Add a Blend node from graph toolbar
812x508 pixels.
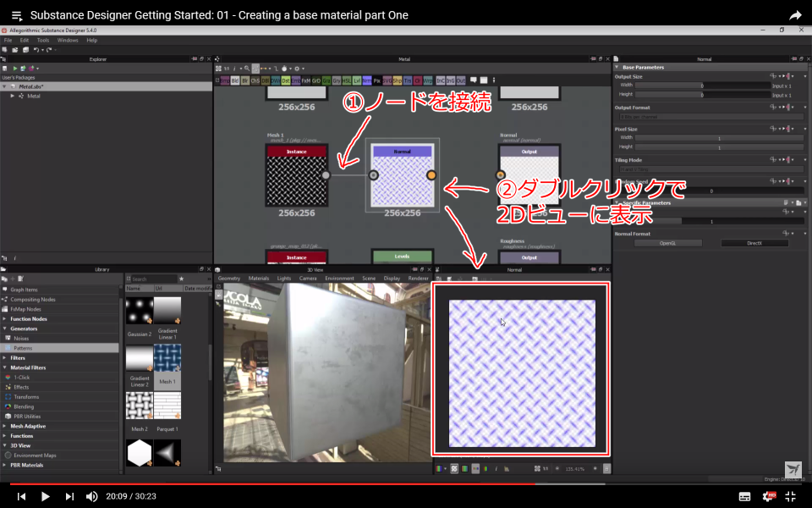pos(234,81)
